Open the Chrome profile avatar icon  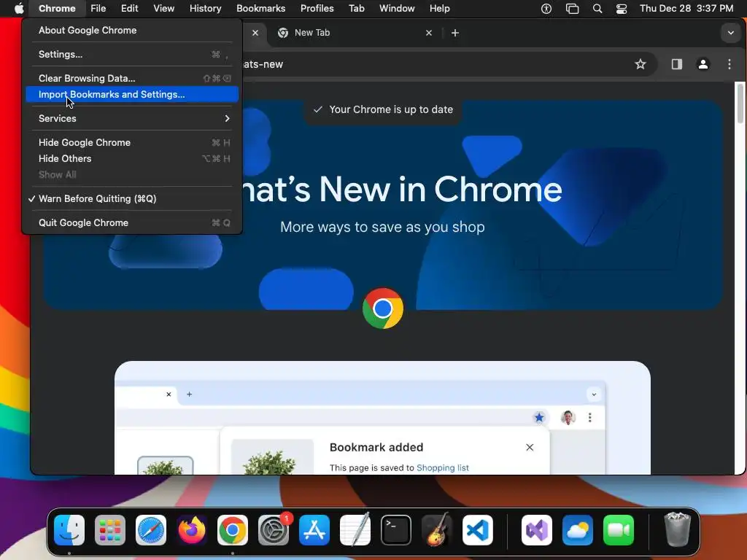point(703,64)
